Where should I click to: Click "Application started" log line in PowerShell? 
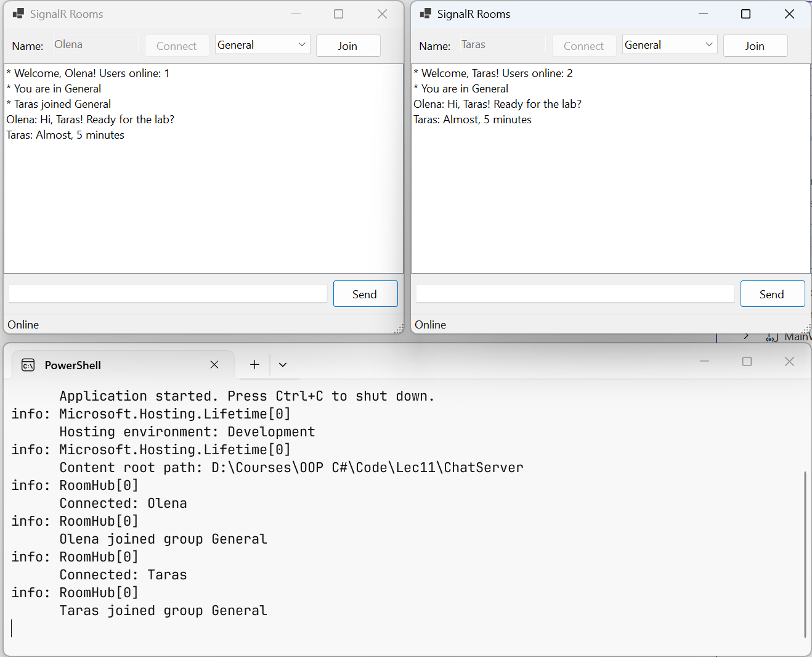[x=247, y=396]
